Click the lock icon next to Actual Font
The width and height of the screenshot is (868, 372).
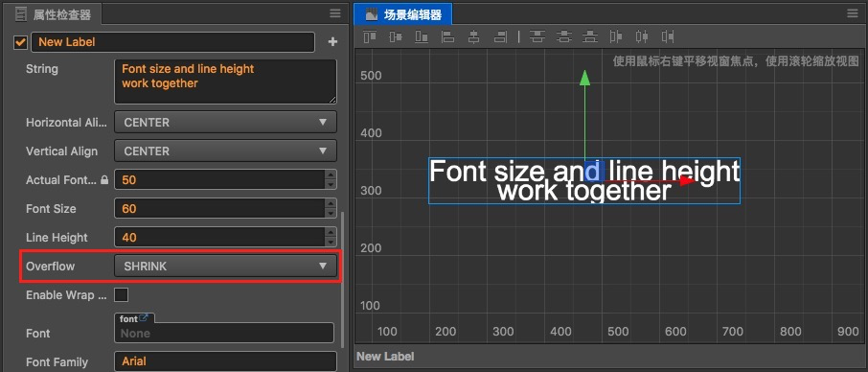104,180
